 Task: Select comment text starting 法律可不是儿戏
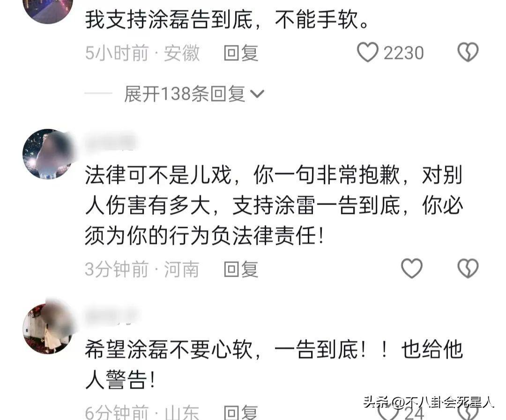click(x=274, y=206)
